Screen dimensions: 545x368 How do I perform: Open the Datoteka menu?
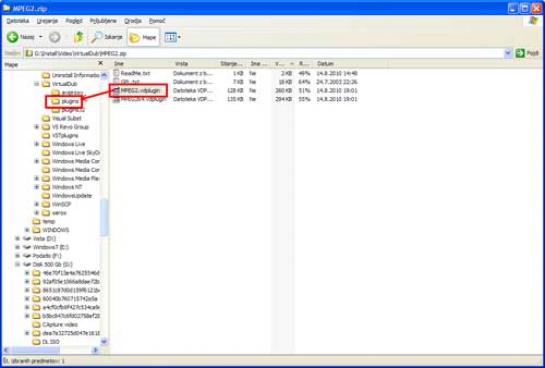pos(18,21)
